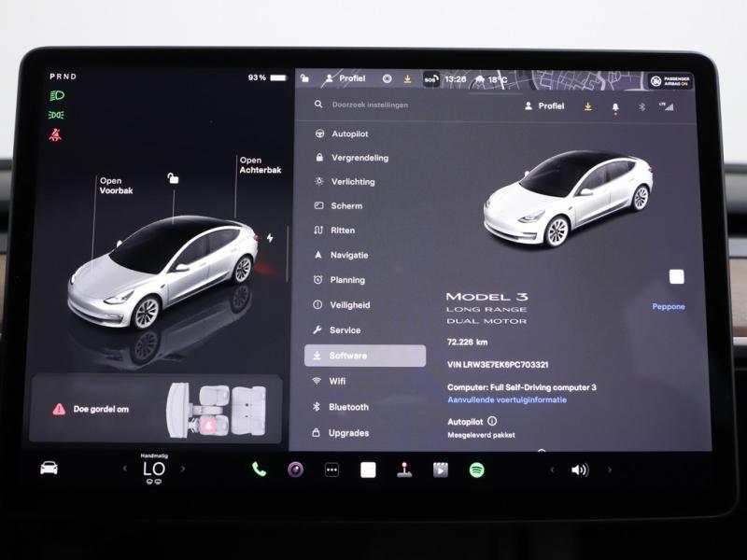The image size is (747, 560).
Task: Open the Wifi settings
Action: click(329, 381)
